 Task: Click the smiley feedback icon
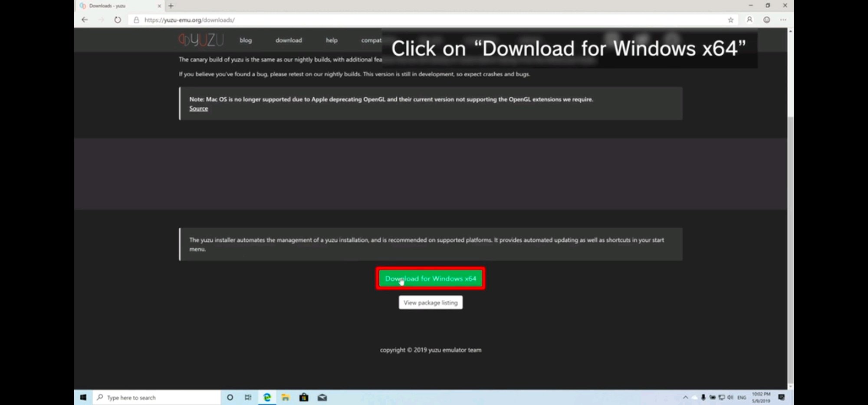pyautogui.click(x=767, y=20)
